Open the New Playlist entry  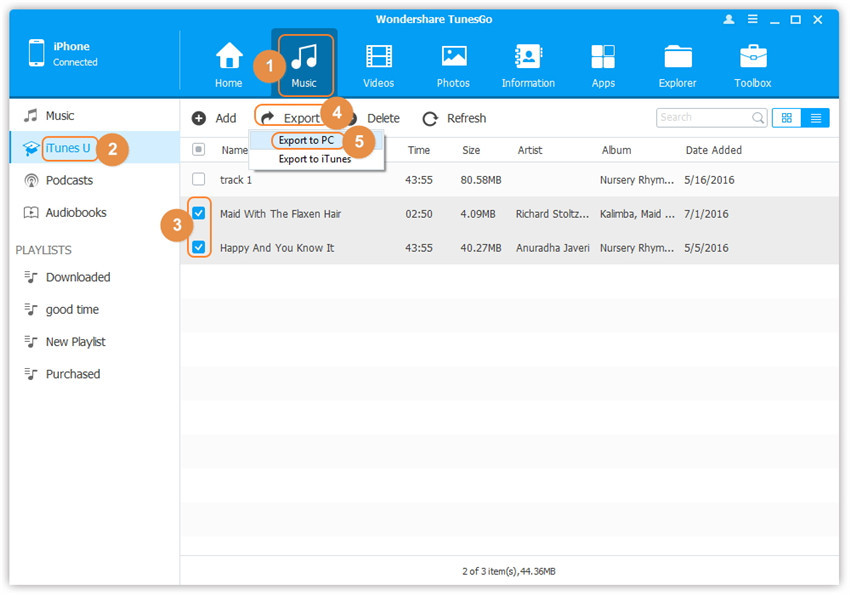[94, 342]
